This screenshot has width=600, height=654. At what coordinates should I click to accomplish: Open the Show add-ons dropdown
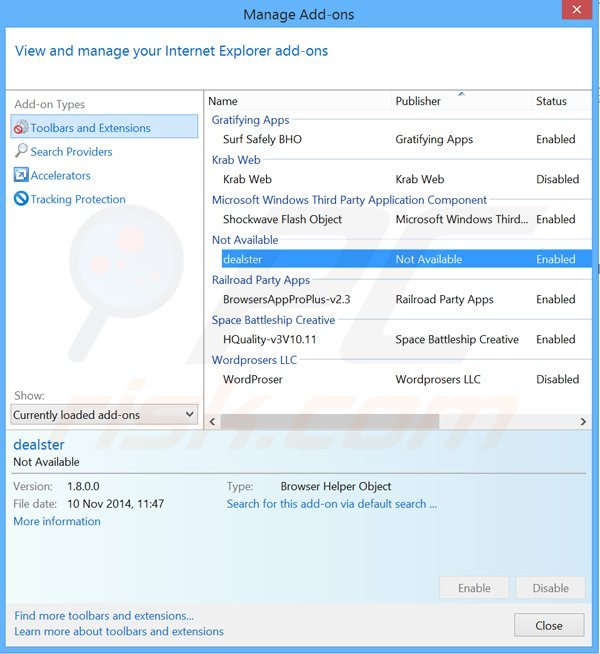coord(104,415)
